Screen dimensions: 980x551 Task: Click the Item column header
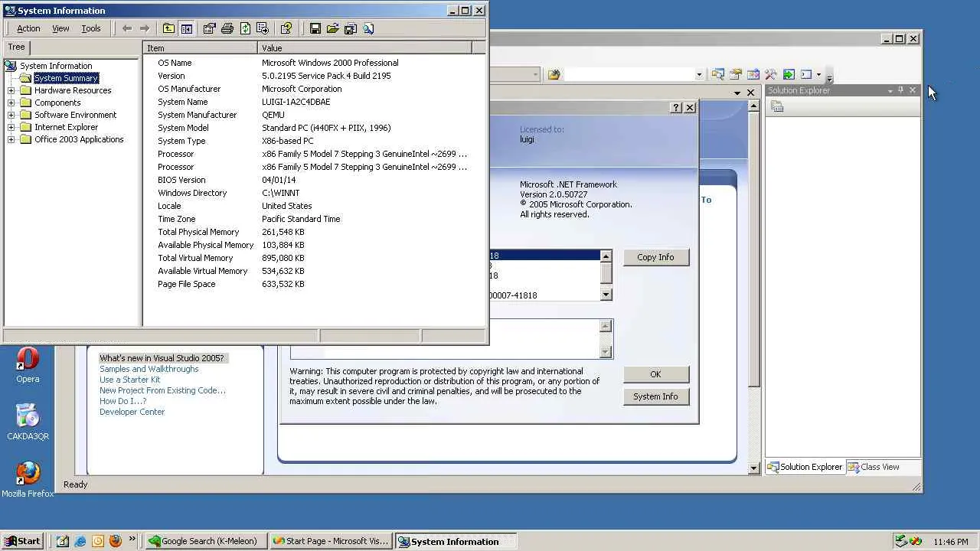coord(201,47)
